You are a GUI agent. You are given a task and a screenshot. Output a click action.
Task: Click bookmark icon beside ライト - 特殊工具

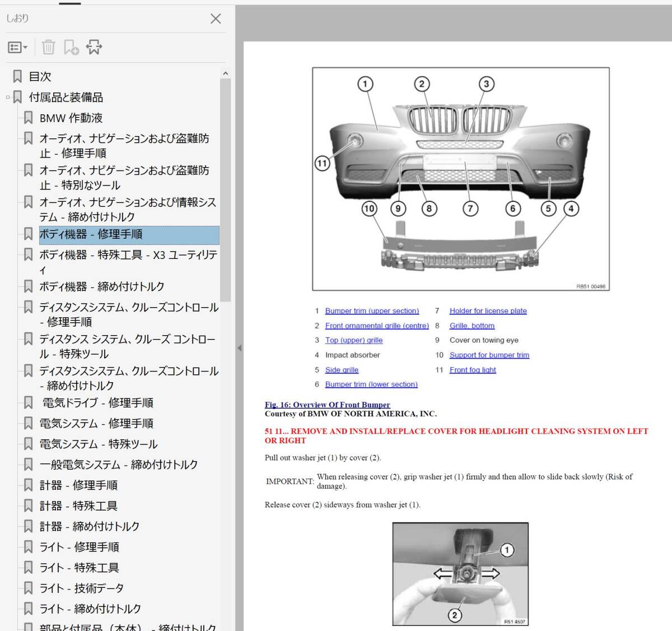tap(28, 568)
